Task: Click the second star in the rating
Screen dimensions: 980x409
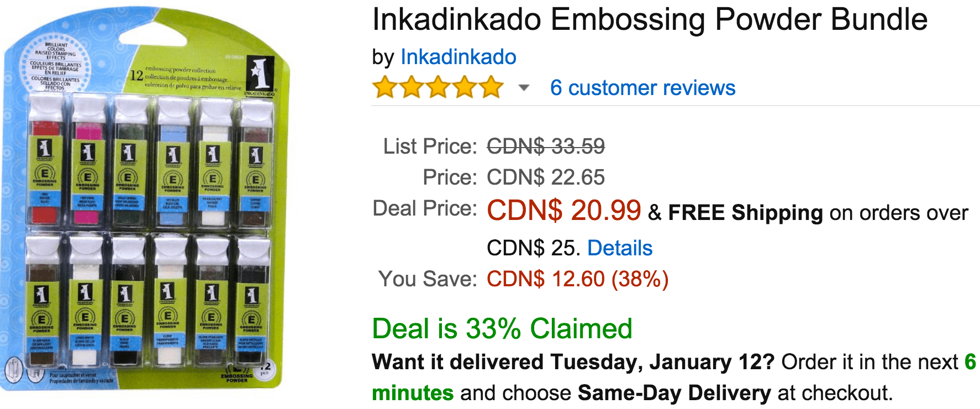Action: click(412, 88)
